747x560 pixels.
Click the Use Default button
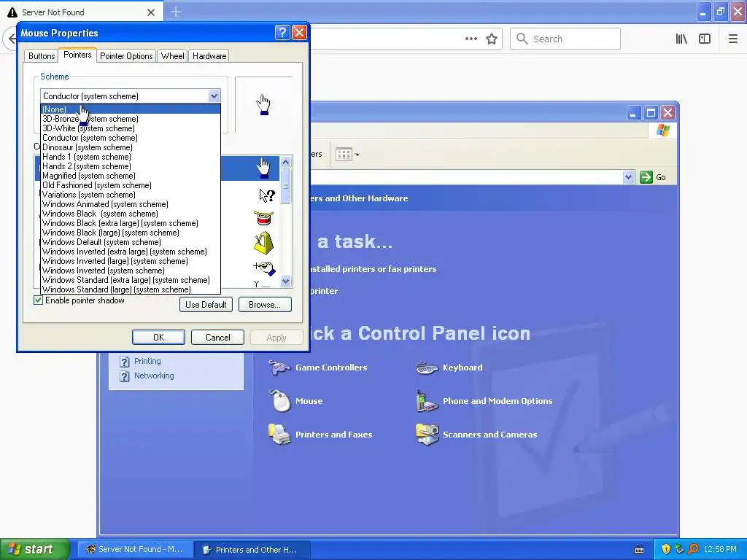point(206,305)
